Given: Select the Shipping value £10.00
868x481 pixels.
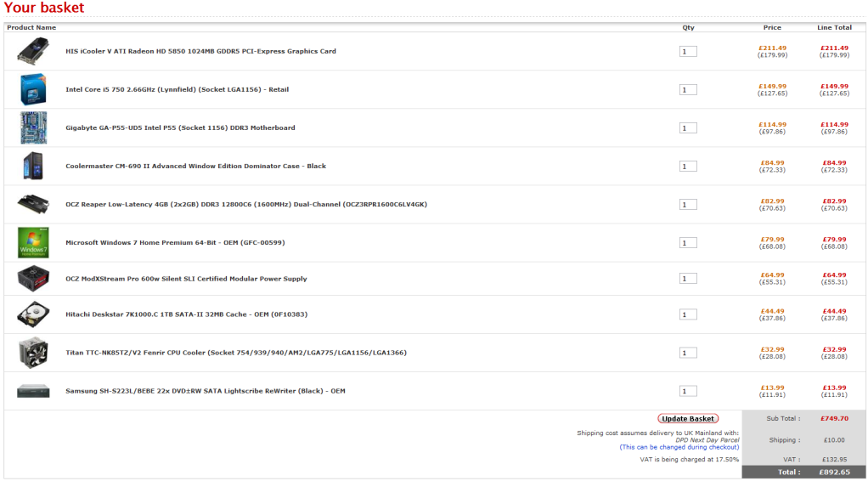Looking at the screenshot, I should 834,440.
